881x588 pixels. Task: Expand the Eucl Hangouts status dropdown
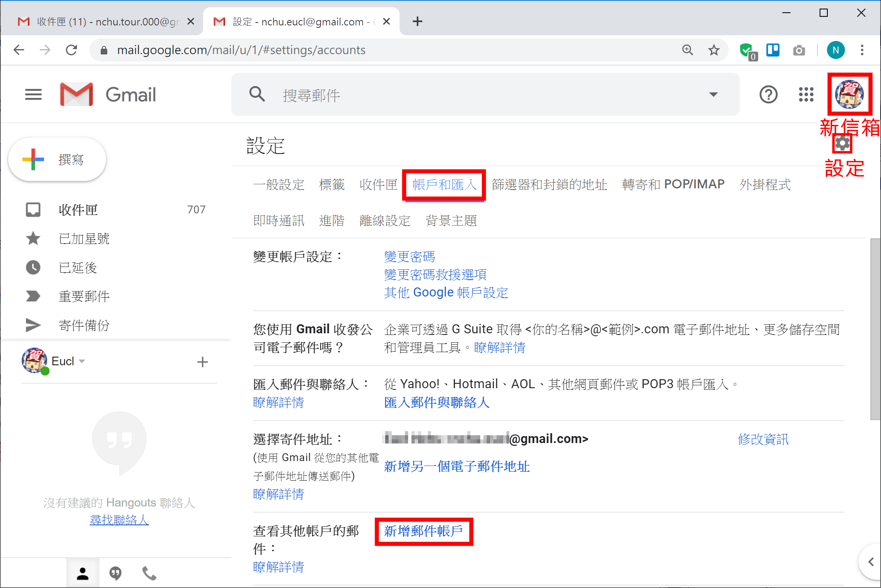click(81, 361)
